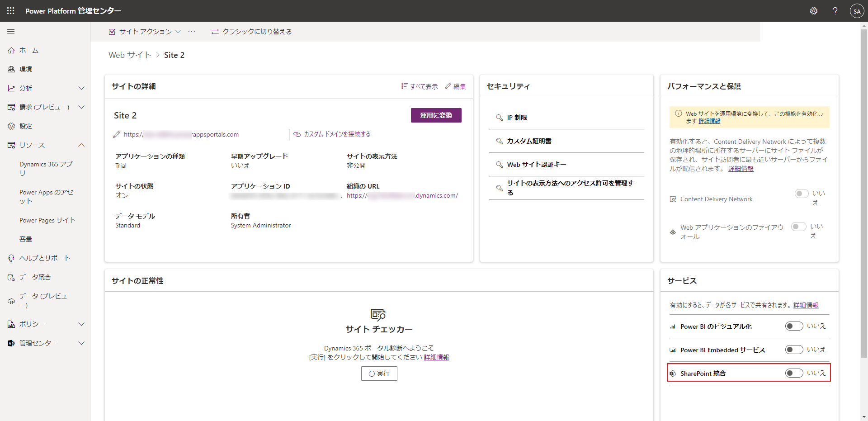This screenshot has width=868, height=421.
Task: Click the ヘルプとサポート headset icon
Action: pyautogui.click(x=11, y=258)
